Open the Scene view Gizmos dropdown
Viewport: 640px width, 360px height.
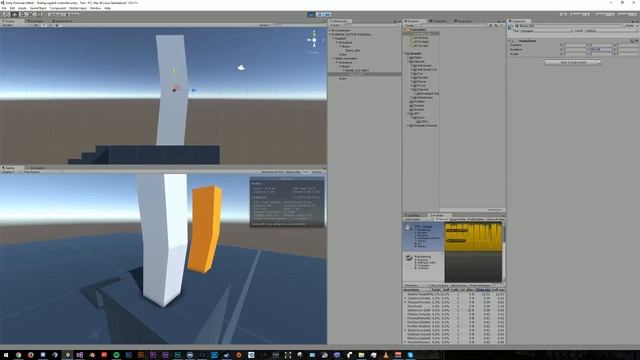point(265,25)
